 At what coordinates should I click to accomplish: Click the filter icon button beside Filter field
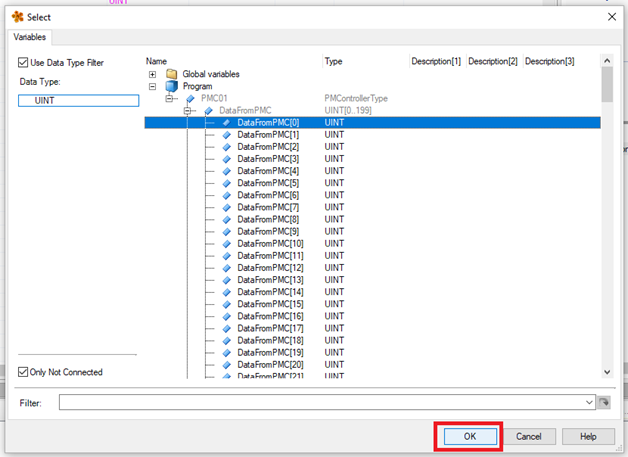[603, 402]
